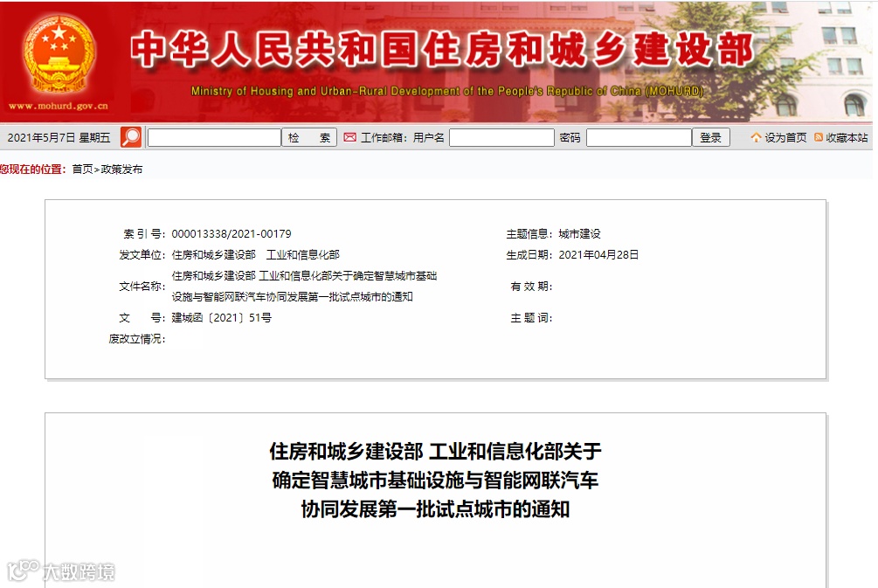Screen dimensions: 878x588
Task: Click the 废改立情况 label
Action: coord(136,339)
